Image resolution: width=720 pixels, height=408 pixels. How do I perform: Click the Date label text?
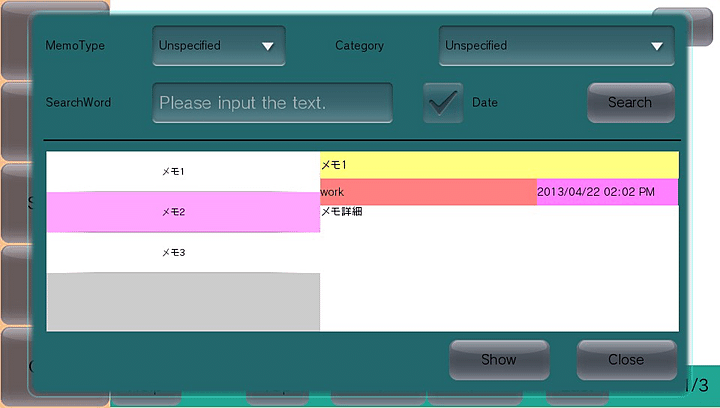[485, 102]
